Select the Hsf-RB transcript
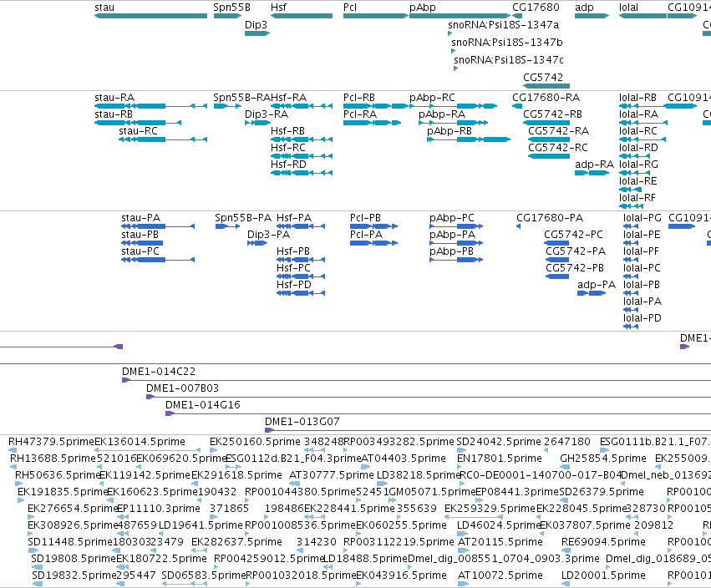This screenshot has height=588, width=711. tap(302, 139)
